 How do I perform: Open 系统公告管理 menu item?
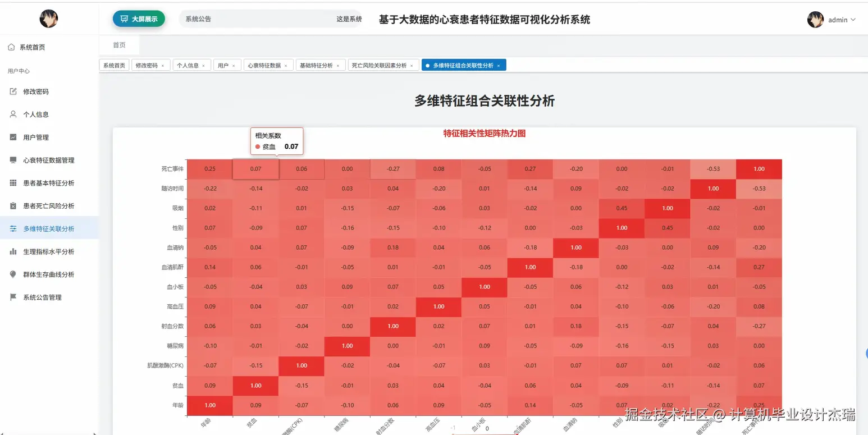click(49, 297)
